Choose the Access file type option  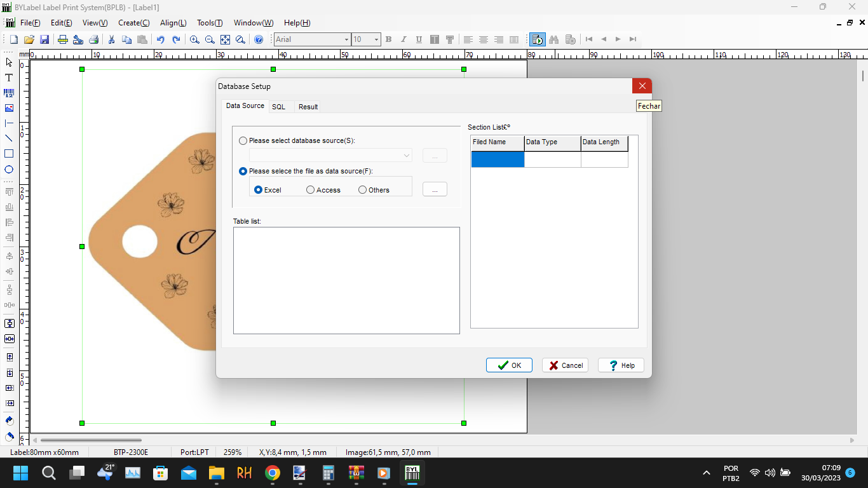(311, 190)
